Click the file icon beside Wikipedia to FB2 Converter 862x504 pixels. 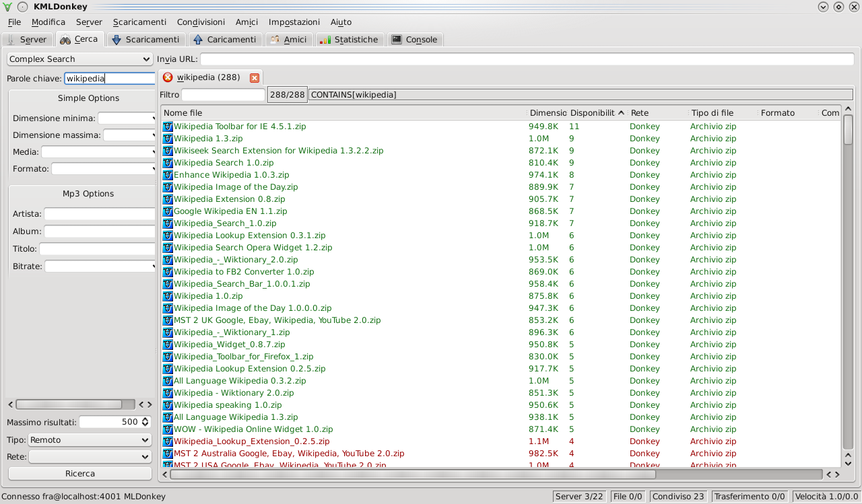[x=168, y=272]
